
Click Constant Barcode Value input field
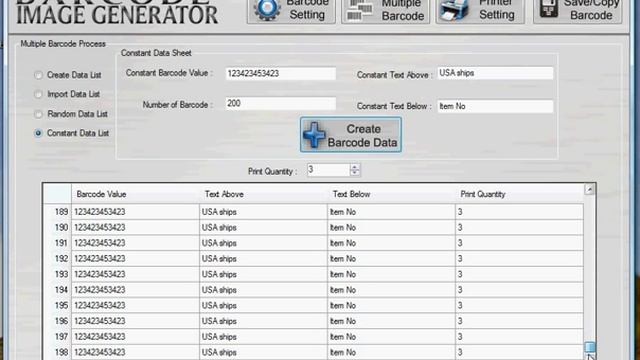click(281, 73)
